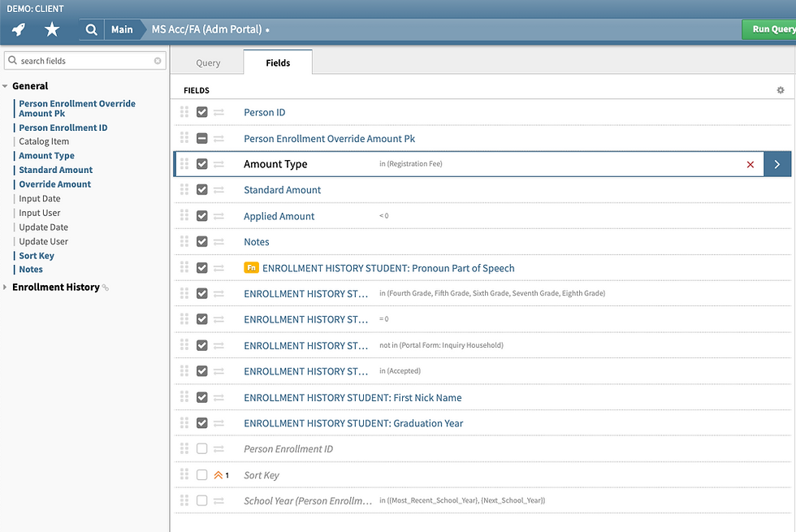
Task: Open the fields settings gear icon
Action: 781,90
